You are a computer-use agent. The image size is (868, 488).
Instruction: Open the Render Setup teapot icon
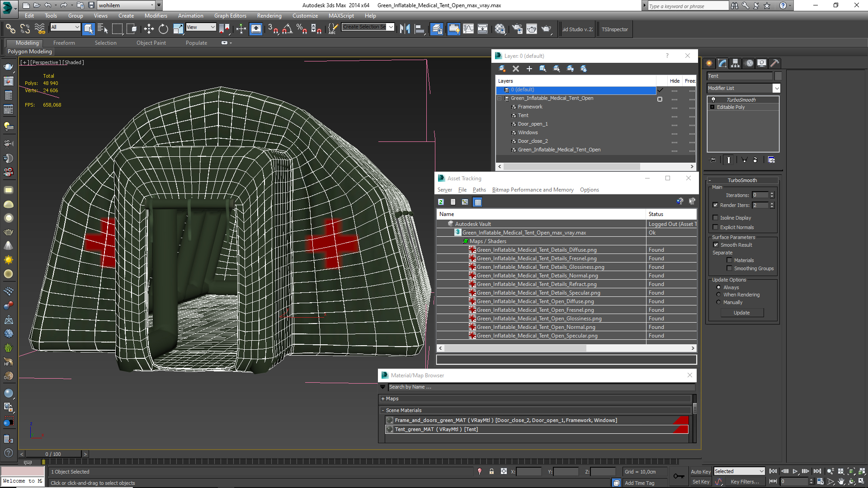click(517, 29)
